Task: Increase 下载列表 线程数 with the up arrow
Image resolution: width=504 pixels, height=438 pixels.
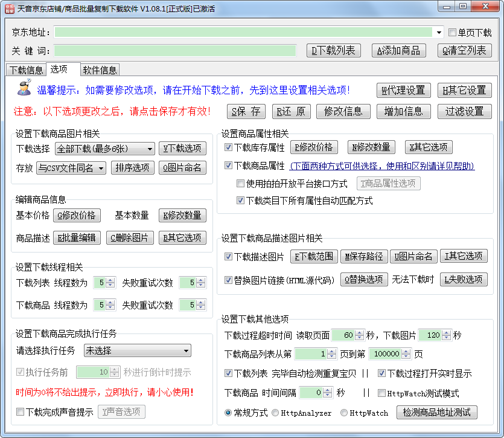Action: pyautogui.click(x=111, y=280)
